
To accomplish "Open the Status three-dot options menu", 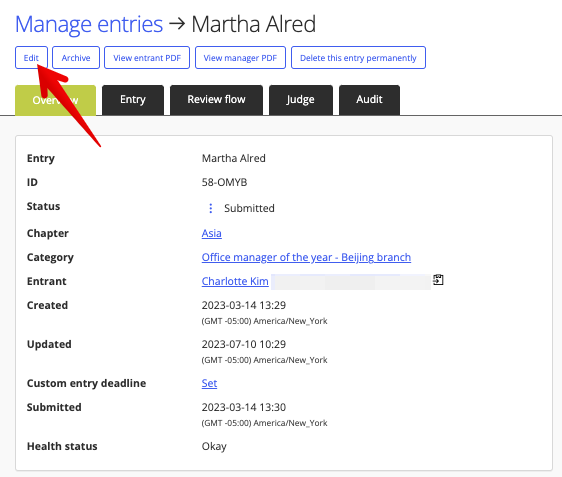I will coord(211,208).
